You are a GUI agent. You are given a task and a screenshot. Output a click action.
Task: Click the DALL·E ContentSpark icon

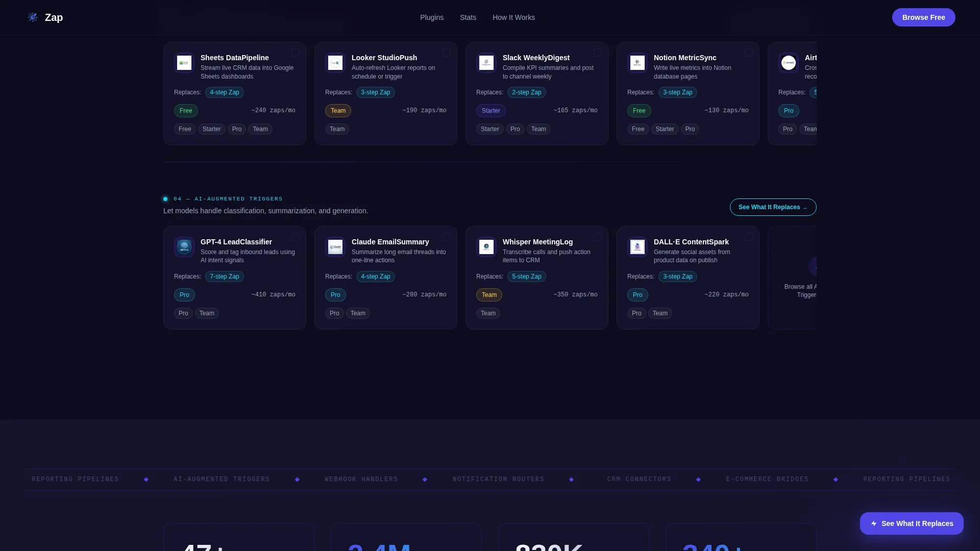point(638,247)
